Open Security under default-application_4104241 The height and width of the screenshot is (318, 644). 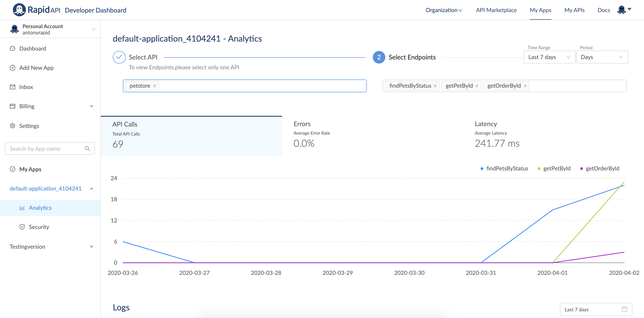39,227
